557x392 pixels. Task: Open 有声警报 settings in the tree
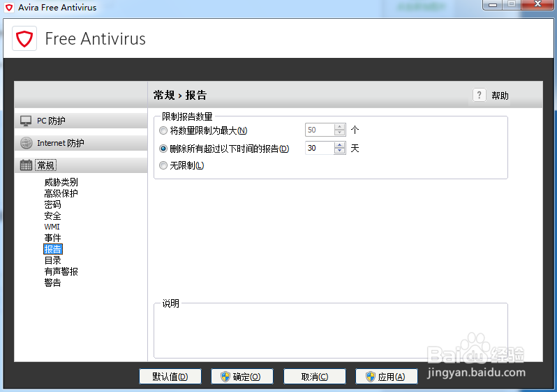(x=61, y=271)
